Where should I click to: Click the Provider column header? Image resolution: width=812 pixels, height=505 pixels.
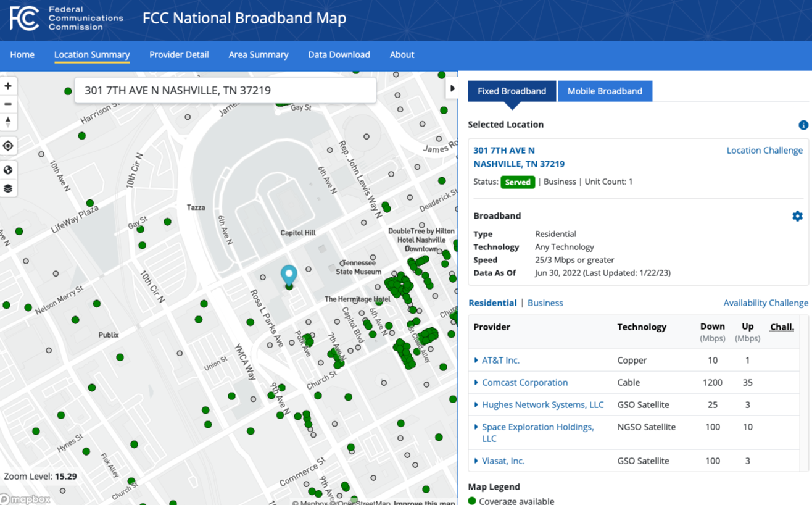[492, 327]
